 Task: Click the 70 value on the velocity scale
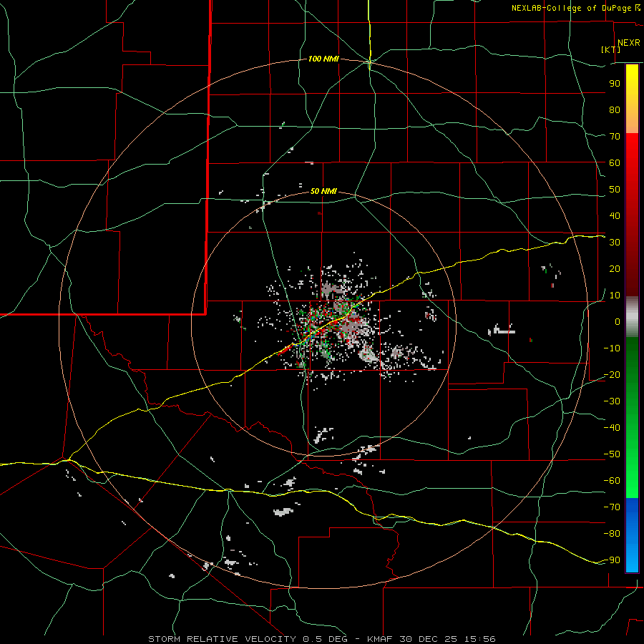tap(615, 137)
